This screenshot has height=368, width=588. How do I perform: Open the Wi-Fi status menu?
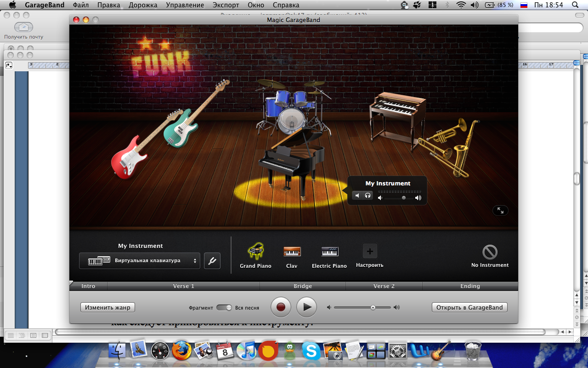pos(461,5)
